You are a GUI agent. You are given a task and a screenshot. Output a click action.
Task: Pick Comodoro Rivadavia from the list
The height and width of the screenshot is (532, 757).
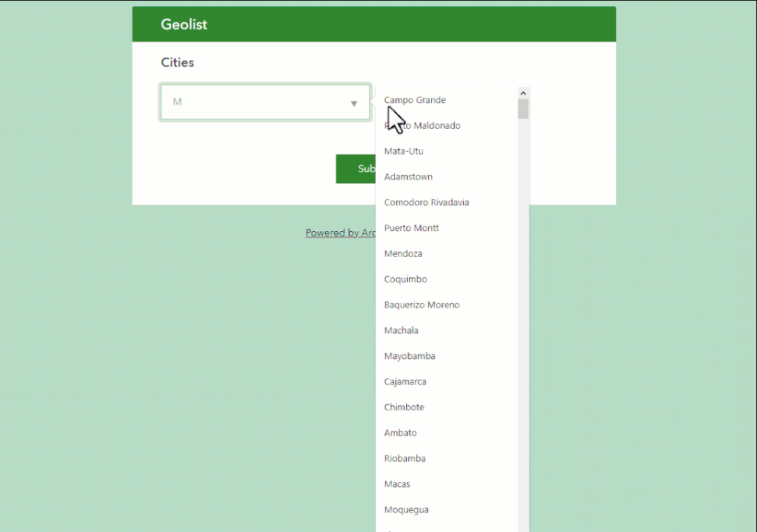[426, 202]
